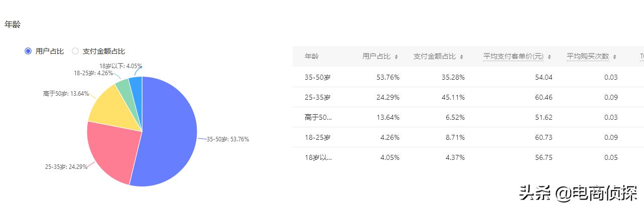Sort by 平均支付客单价 column arrows

pos(550,57)
